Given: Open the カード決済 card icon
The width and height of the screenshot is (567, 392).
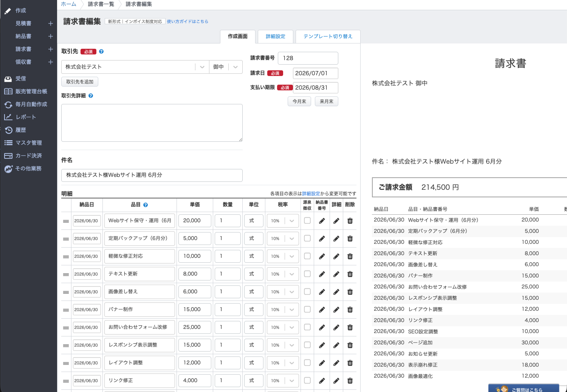Looking at the screenshot, I should click(8, 156).
